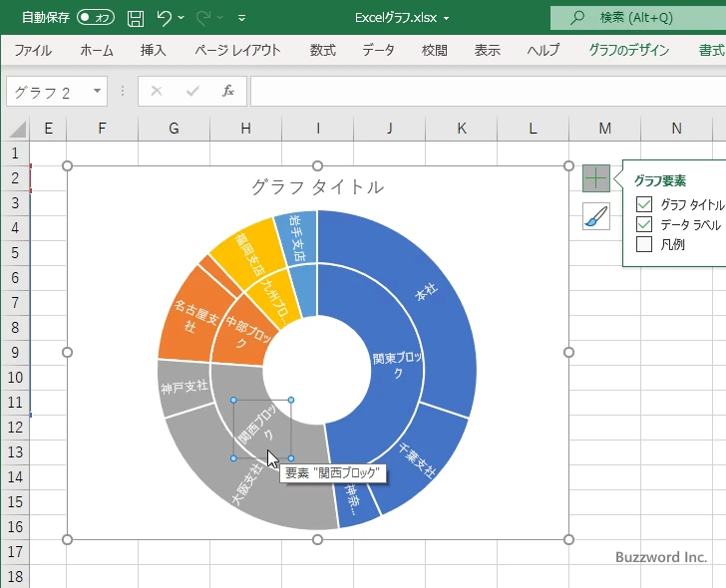
Task: Click the 大阪支社 gray segment
Action: [247, 483]
